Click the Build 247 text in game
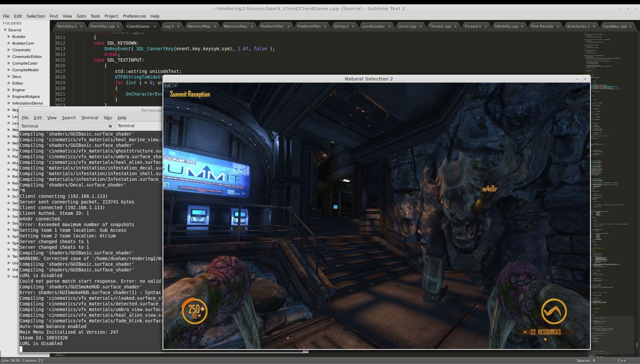640x364 pixels. click(x=171, y=86)
